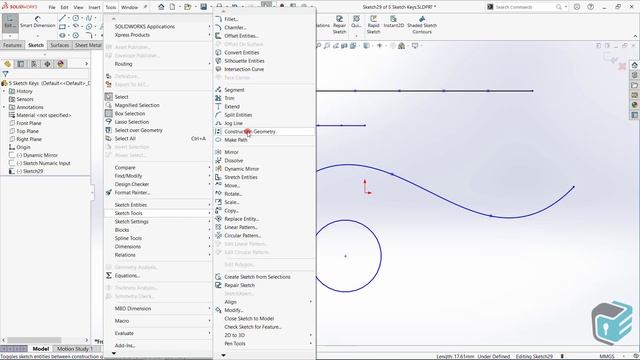Click Rapid Sketch toolbar icon
This screenshot has width=640, height=360.
pyautogui.click(x=373, y=25)
